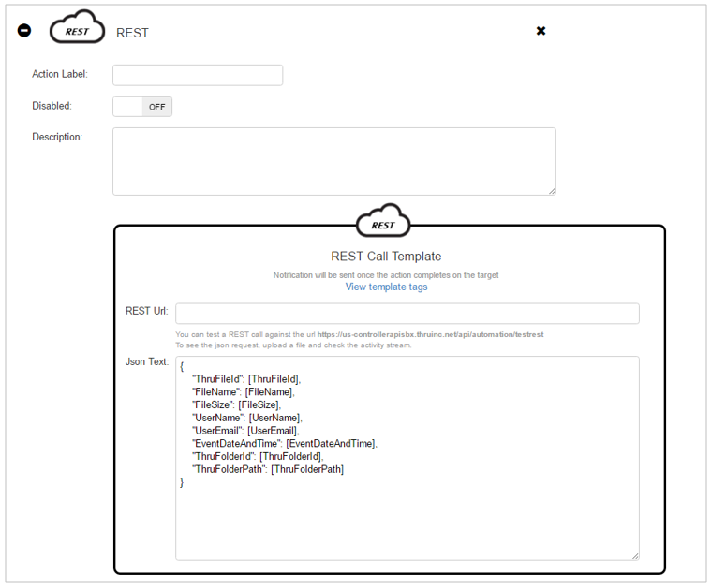
Task: Collapse the REST action with minus icon
Action: 24,30
